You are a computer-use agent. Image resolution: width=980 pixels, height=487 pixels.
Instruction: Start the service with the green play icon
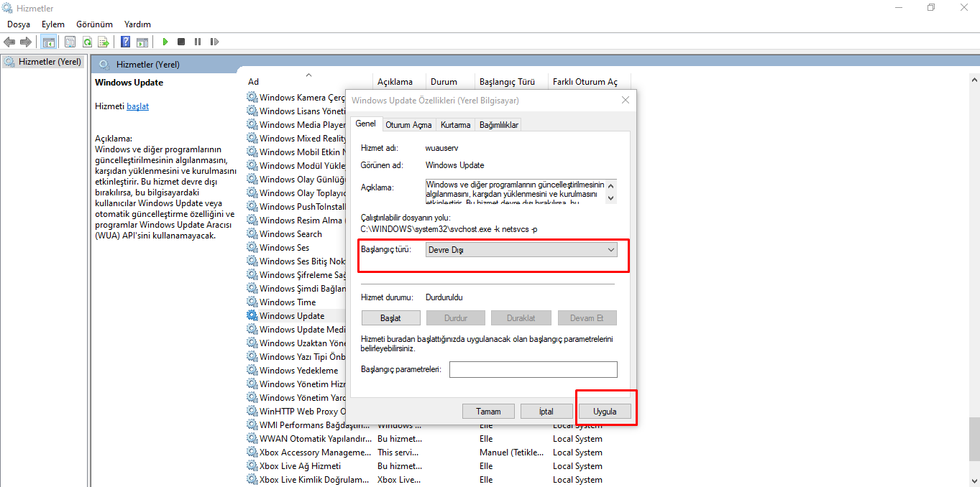[x=165, y=42]
